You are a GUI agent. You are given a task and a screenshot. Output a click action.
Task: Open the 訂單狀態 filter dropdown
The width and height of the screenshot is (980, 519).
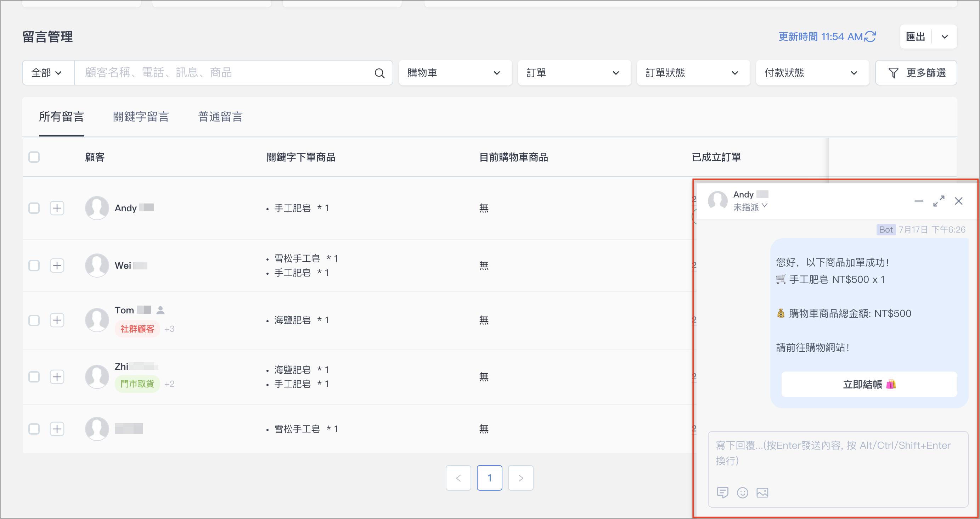pyautogui.click(x=693, y=73)
